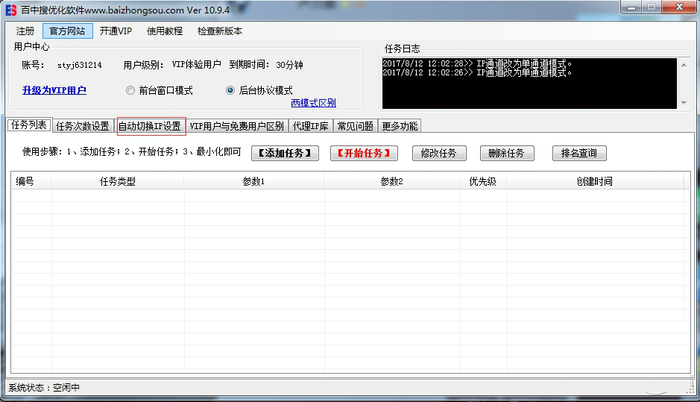Click the 升级为VIP用户 link
The width and height of the screenshot is (700, 402).
click(x=54, y=91)
